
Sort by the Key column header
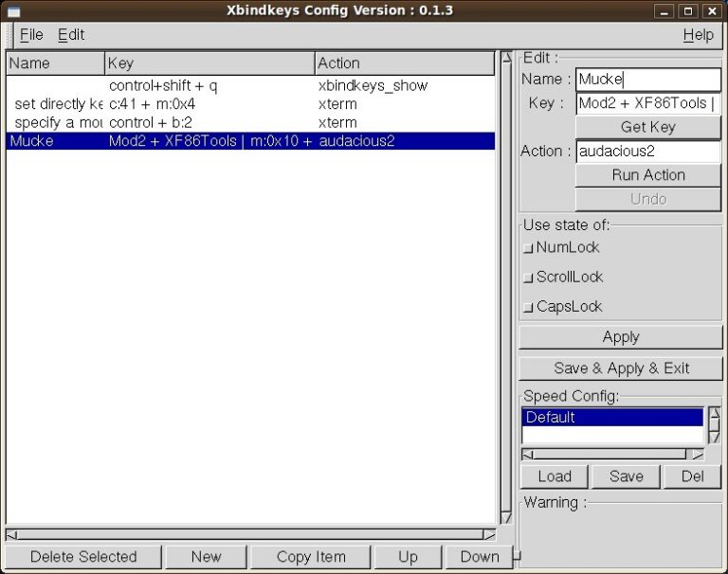pyautogui.click(x=209, y=63)
